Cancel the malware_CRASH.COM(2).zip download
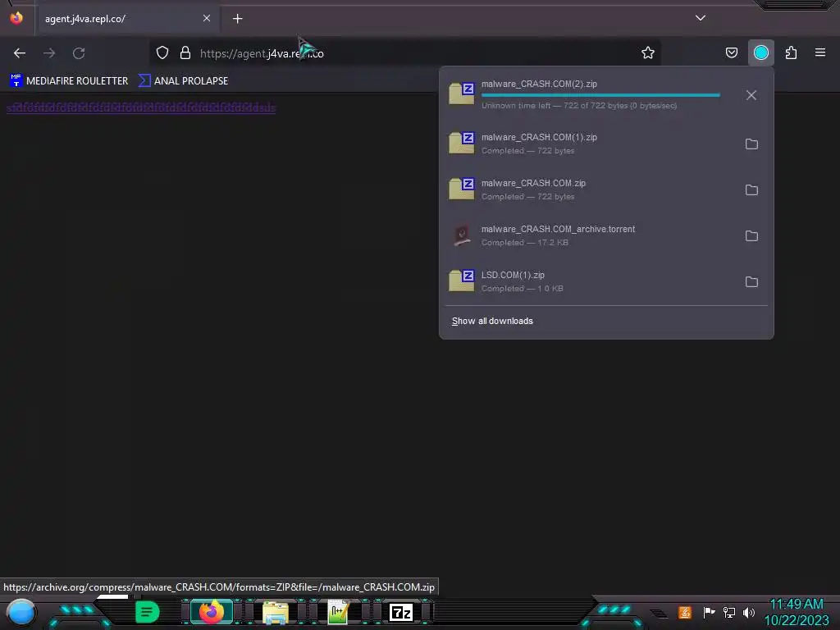Screen dimensions: 840x630 [x=751, y=95]
